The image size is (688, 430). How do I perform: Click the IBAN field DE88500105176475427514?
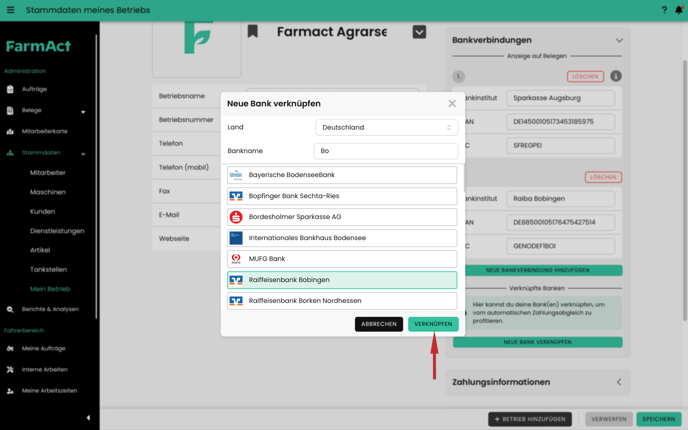pos(560,222)
